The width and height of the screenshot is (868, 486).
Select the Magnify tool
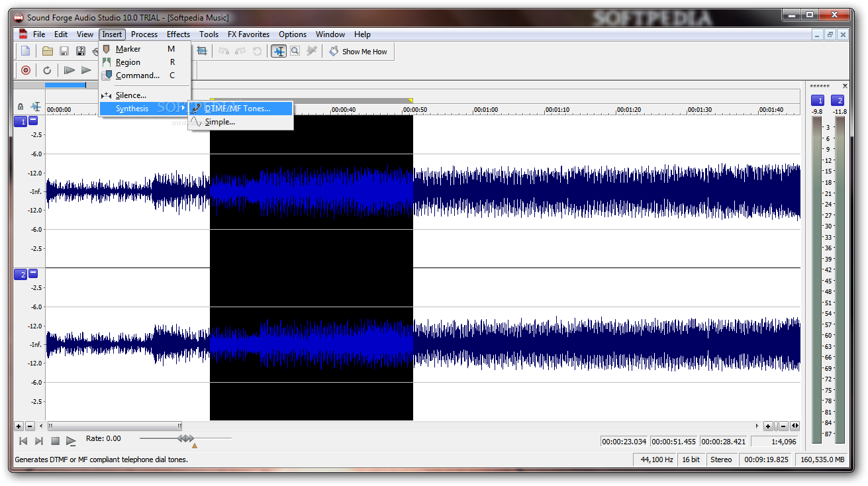click(x=295, y=51)
